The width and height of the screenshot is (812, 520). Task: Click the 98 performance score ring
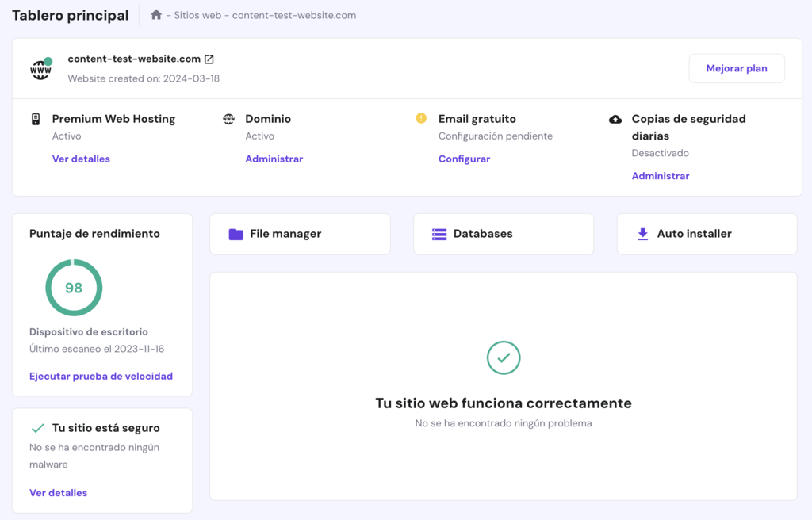[x=74, y=288]
